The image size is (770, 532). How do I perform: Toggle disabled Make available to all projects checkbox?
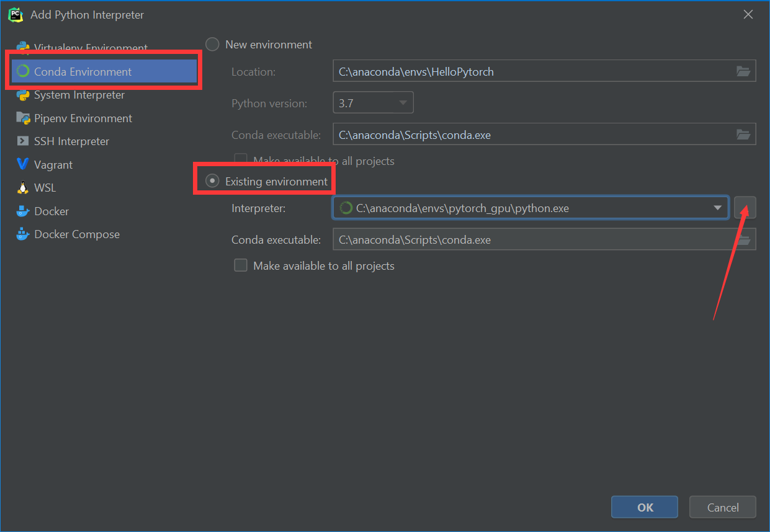tap(241, 161)
